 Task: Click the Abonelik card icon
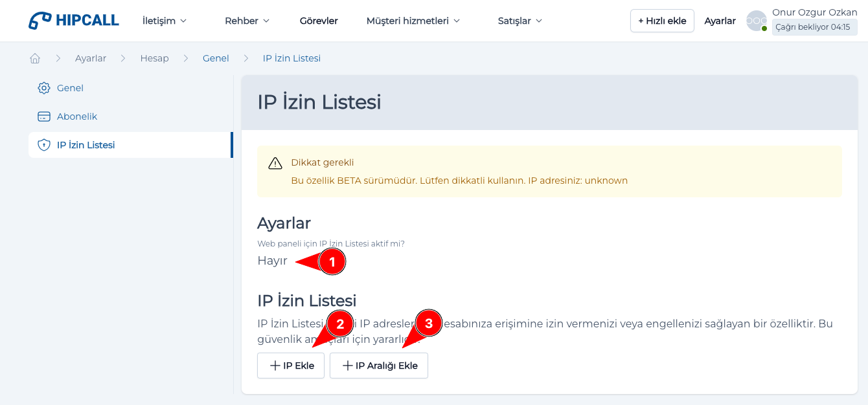[x=43, y=116]
